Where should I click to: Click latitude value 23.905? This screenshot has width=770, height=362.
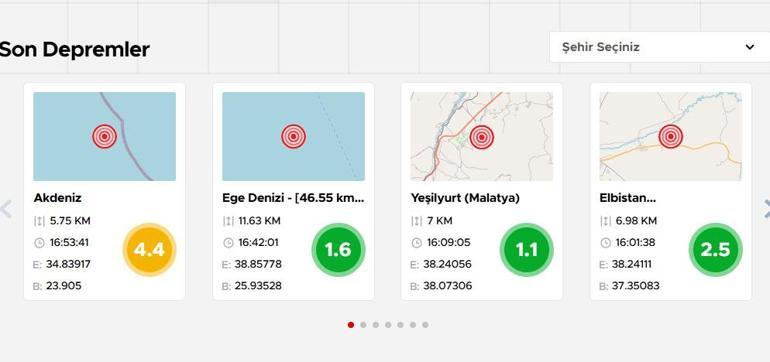tap(64, 286)
